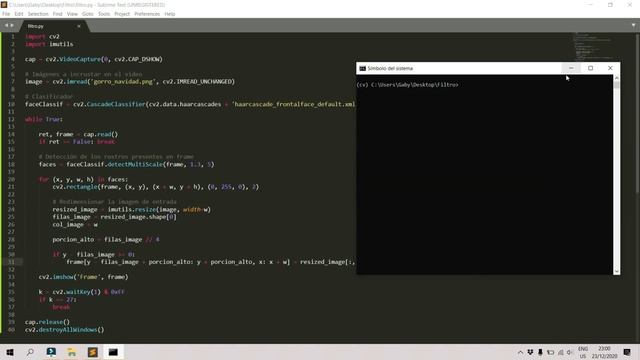Screen dimensions: 640x360
Task: Click the Sublime Text title bar icon
Action: click(x=4, y=4)
